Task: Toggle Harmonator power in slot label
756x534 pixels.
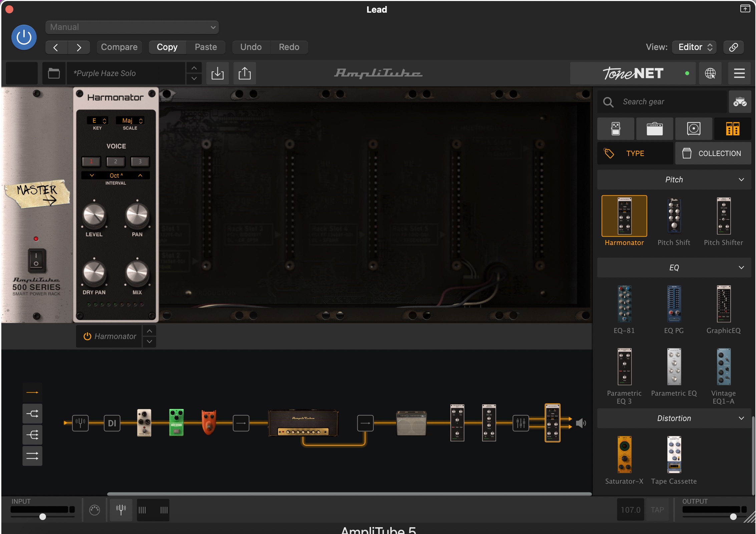Action: 87,336
